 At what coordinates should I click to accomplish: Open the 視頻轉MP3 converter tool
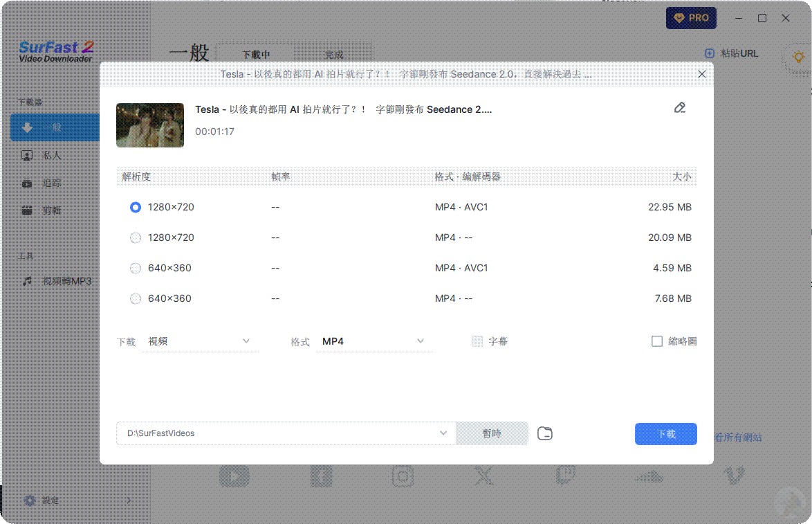click(x=57, y=281)
